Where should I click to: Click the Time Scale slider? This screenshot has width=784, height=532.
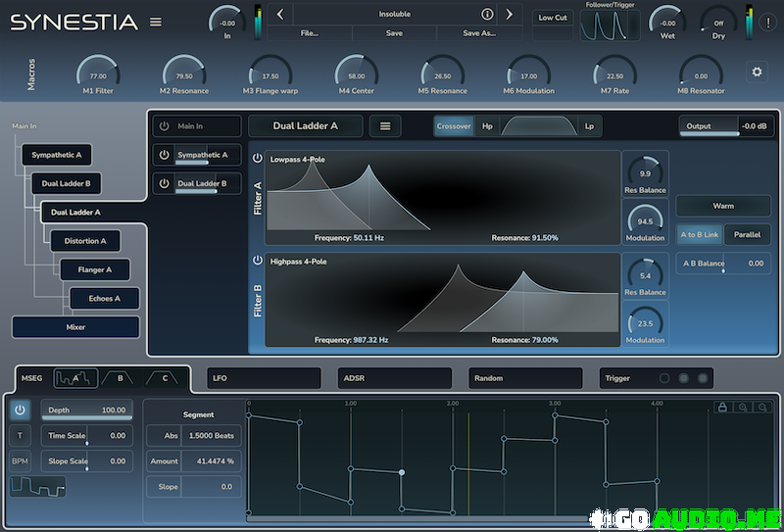tap(87, 436)
